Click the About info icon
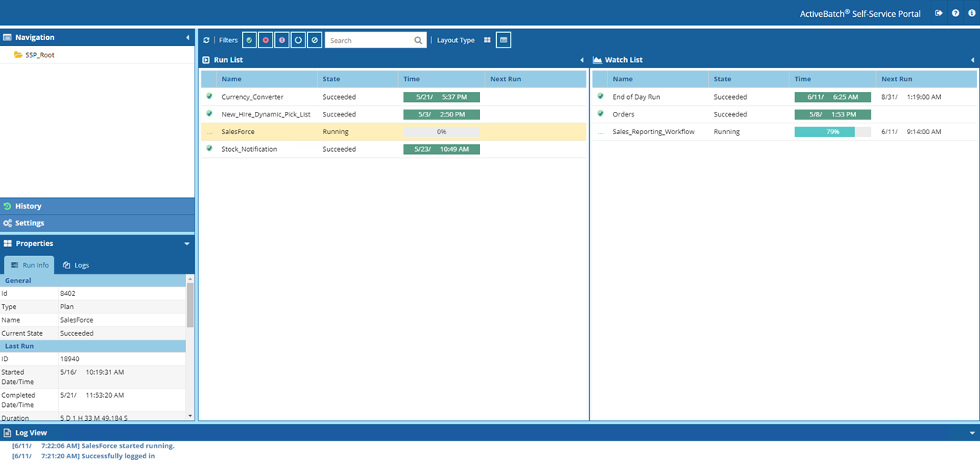Viewport: 980px width, 466px height. pyautogui.click(x=971, y=13)
